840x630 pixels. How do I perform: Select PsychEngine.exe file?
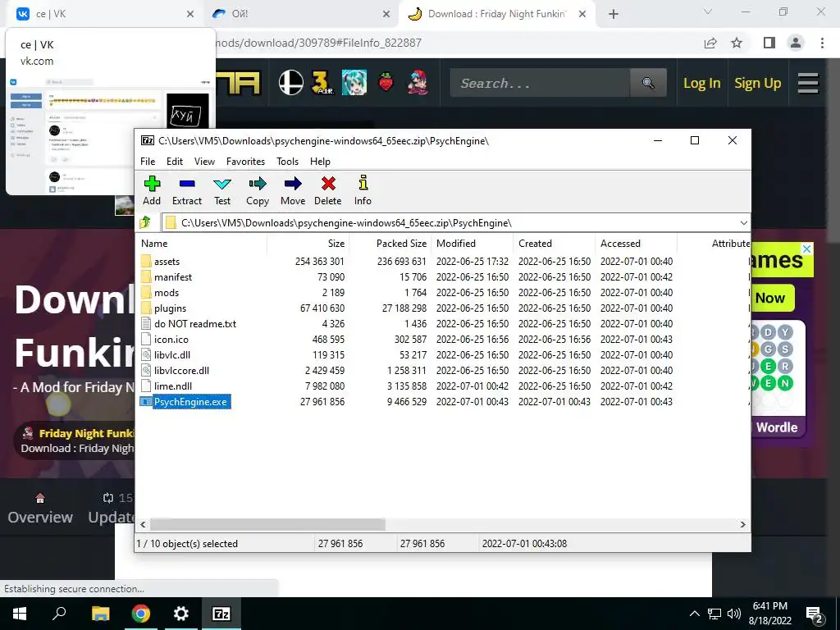coord(190,402)
